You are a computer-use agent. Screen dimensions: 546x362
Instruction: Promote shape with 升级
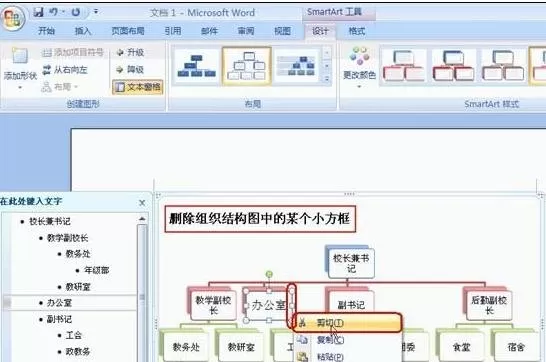coord(130,53)
